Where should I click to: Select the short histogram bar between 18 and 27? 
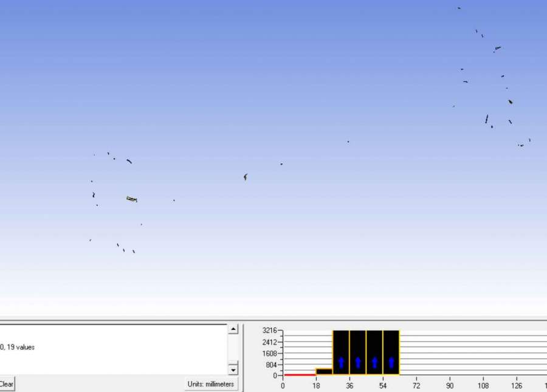324,371
